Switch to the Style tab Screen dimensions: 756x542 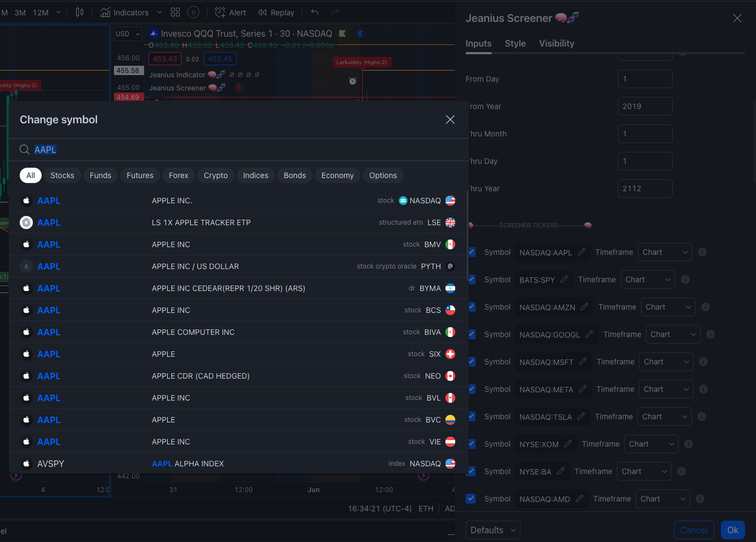515,43
